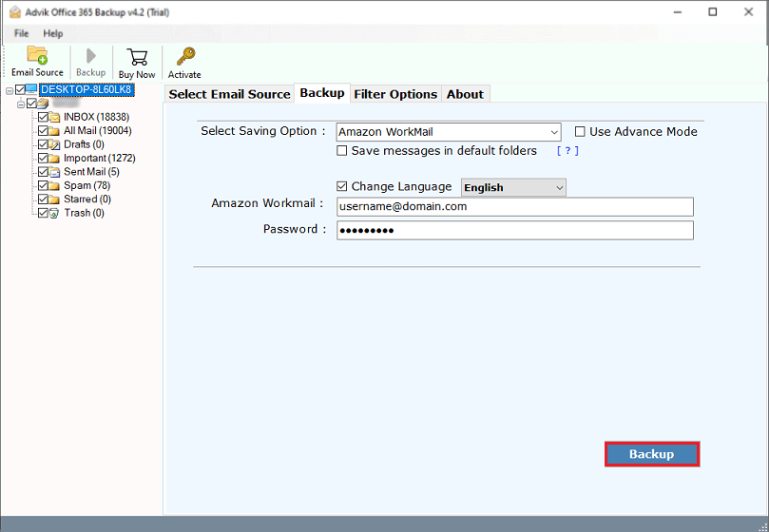Open the Help menu
Screen dimensions: 769x532
point(52,33)
